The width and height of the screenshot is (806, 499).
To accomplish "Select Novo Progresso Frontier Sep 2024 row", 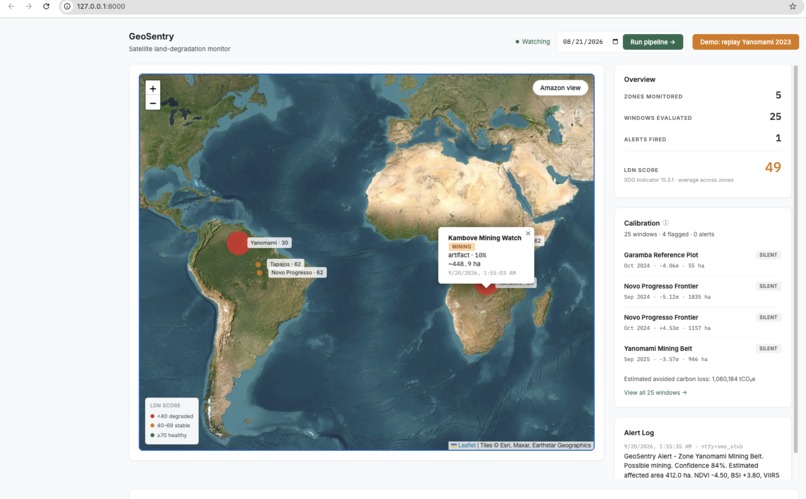I will click(x=702, y=291).
